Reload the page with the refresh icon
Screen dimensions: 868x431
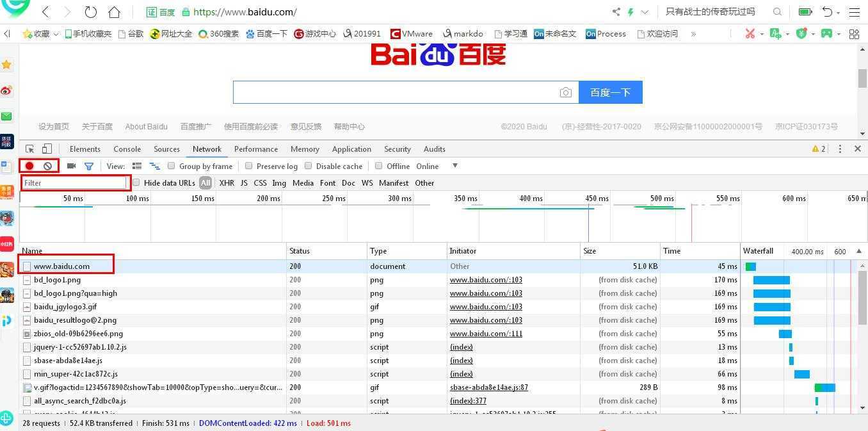tap(91, 12)
